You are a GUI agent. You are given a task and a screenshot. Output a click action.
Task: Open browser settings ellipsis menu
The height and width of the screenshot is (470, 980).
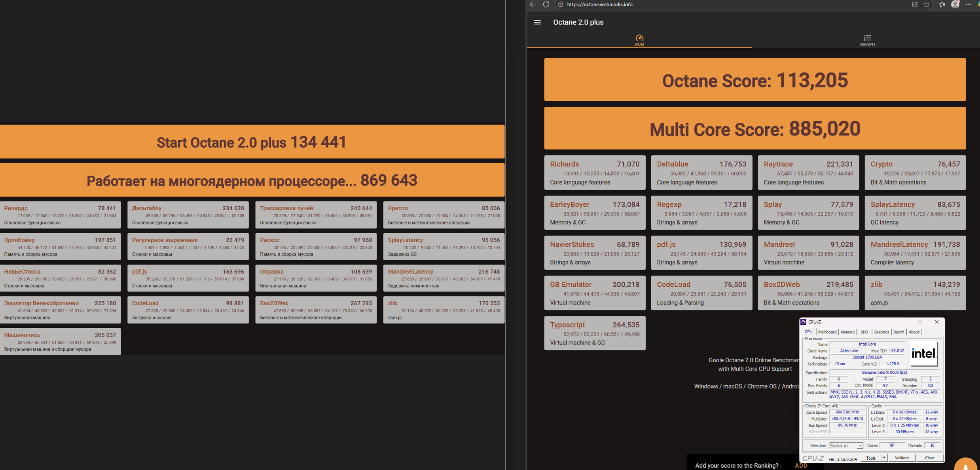pyautogui.click(x=968, y=4)
